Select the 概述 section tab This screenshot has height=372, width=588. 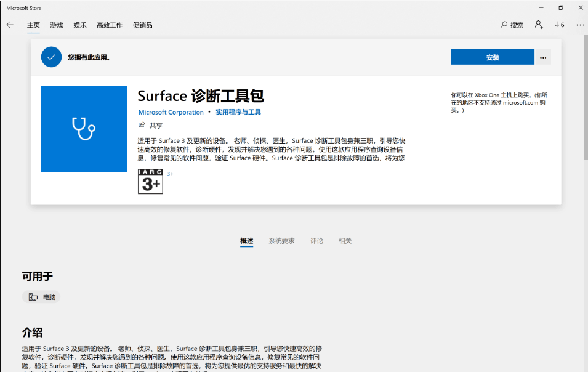point(247,241)
